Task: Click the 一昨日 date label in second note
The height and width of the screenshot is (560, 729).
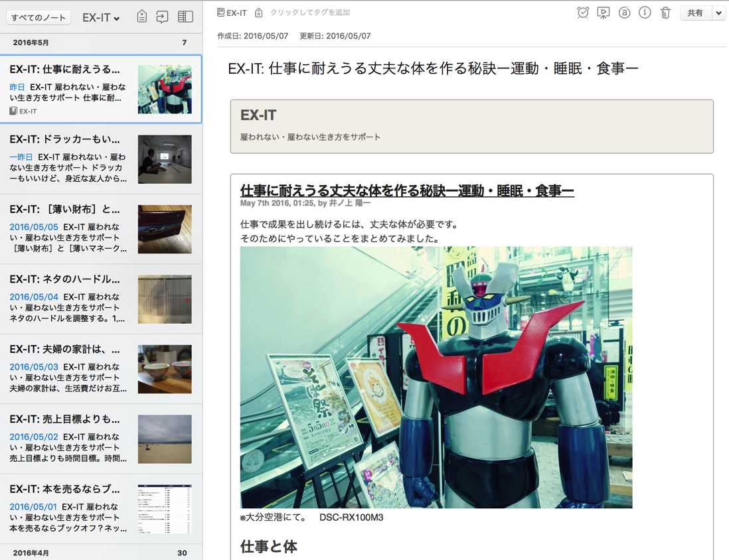Action: coord(21,157)
